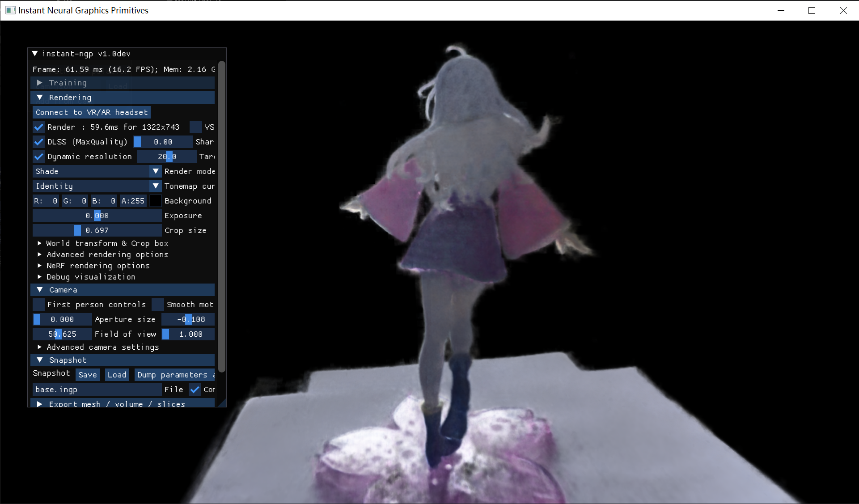Image resolution: width=859 pixels, height=504 pixels.
Task: Enable First person controls checkbox
Action: 39,305
